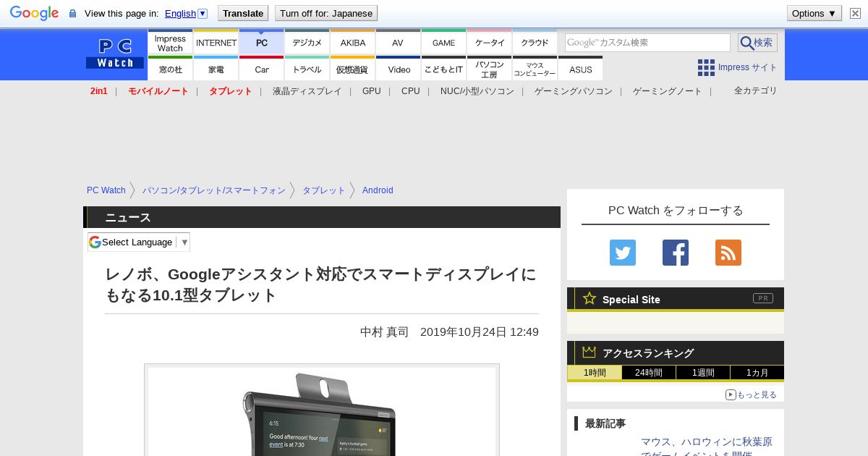Screen dimensions: 868x456
Task: Open the パソコン工房 nav tab
Action: pos(490,69)
